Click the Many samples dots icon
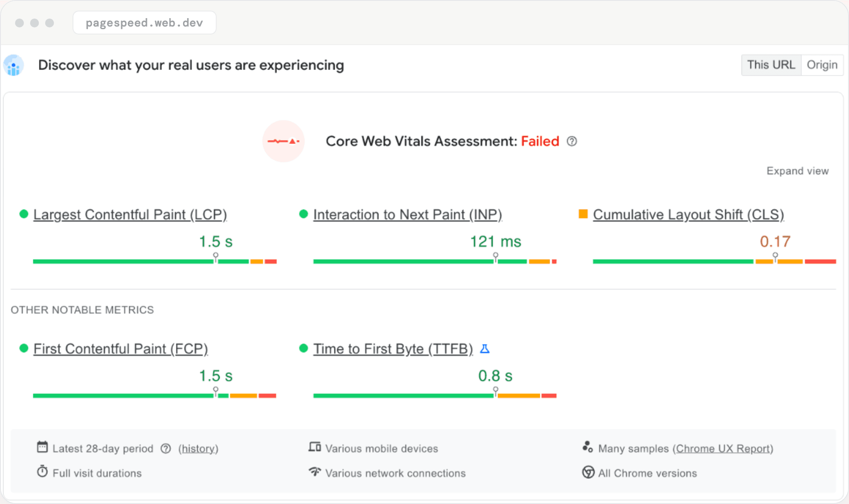 [587, 447]
